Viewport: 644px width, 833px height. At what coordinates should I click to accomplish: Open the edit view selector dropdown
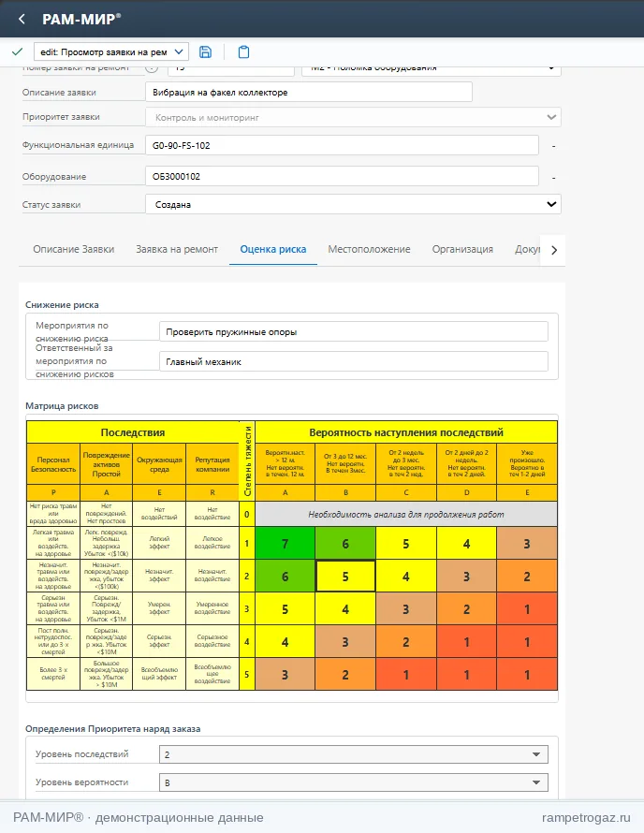coord(111,52)
